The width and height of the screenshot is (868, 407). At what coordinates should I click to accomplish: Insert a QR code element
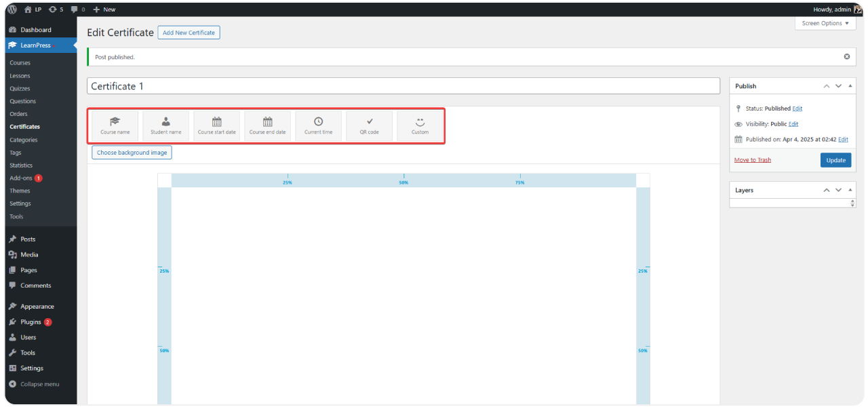[369, 125]
